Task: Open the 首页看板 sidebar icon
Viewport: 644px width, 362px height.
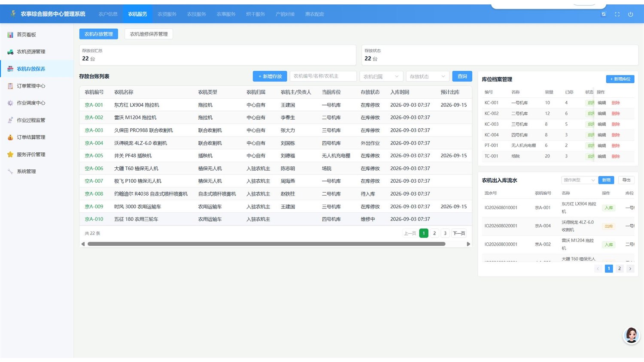Action: [10, 35]
